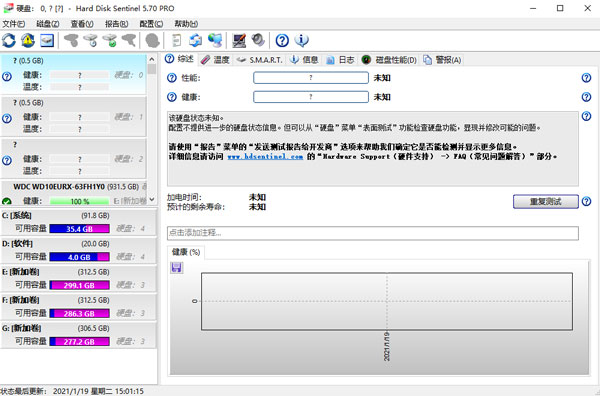Click the 性能 status bar showing ?

coord(311,78)
